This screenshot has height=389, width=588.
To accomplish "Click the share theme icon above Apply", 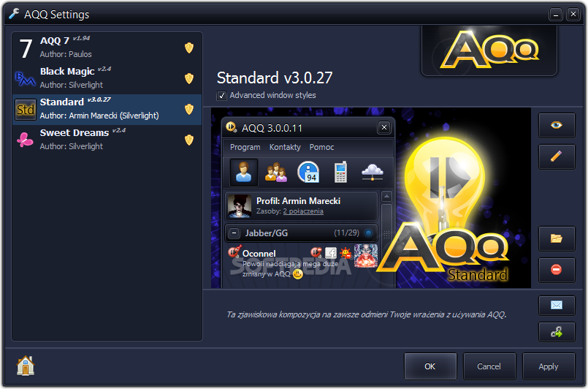I will click(557, 332).
